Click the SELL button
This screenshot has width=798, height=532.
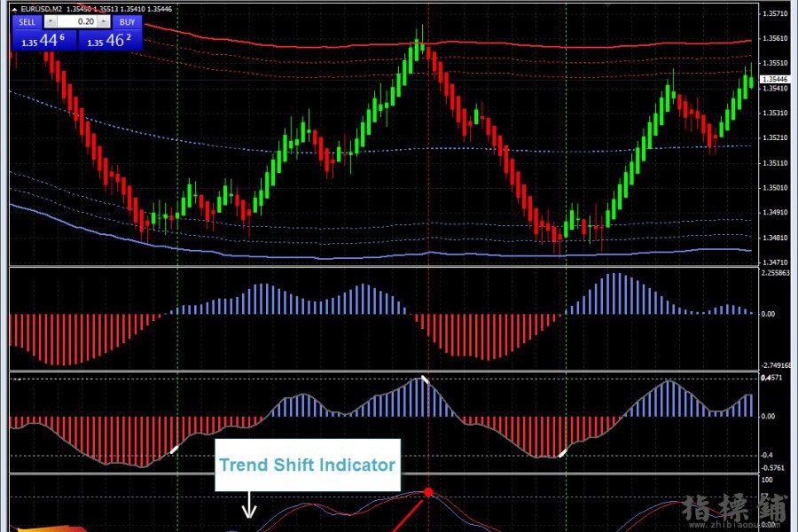point(27,22)
